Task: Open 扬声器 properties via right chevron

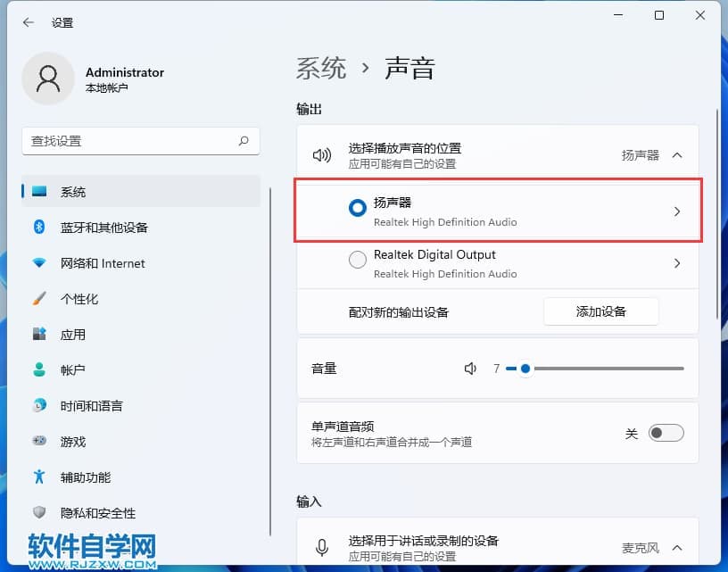Action: (x=677, y=211)
